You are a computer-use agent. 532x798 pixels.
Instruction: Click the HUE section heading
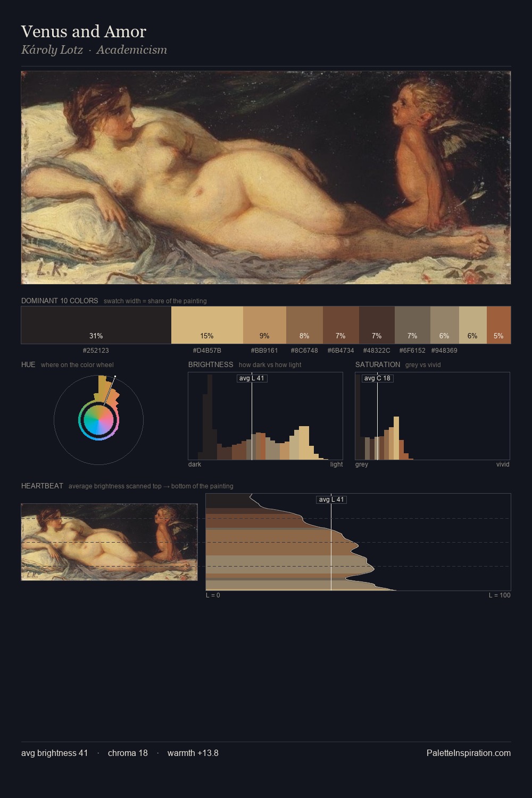click(28, 364)
